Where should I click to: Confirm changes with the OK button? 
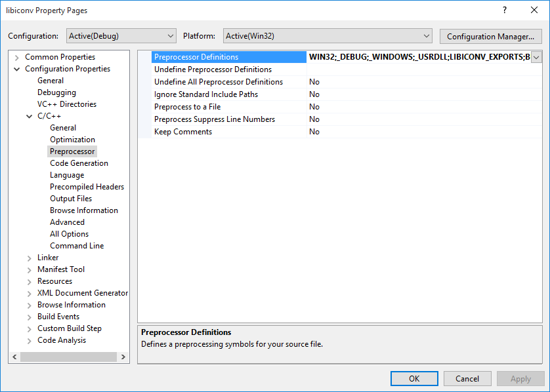pyautogui.click(x=414, y=379)
